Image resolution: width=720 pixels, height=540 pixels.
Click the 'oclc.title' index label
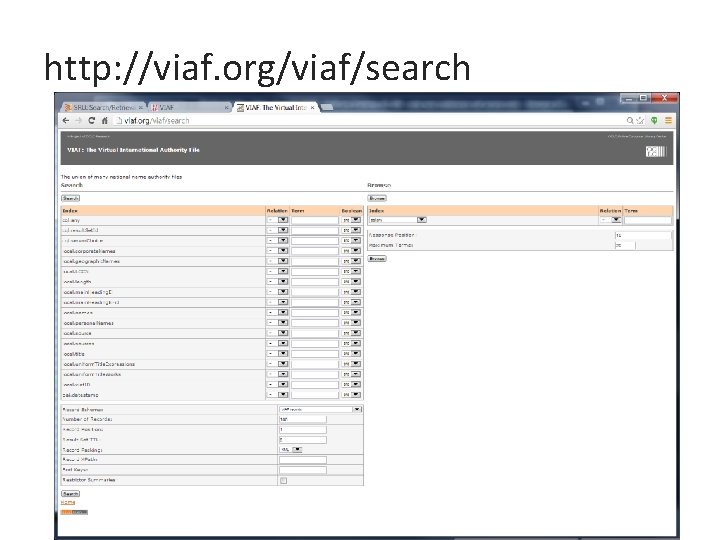point(74,354)
